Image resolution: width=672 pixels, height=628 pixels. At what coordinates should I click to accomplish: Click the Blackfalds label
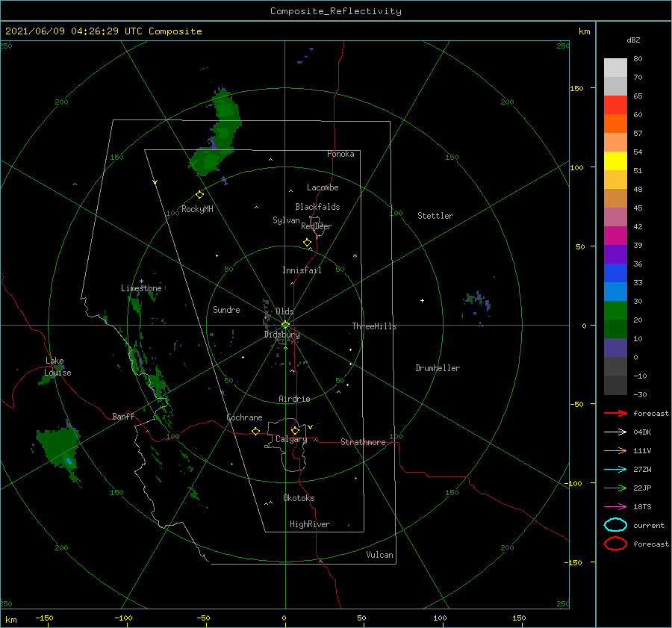[x=317, y=207]
